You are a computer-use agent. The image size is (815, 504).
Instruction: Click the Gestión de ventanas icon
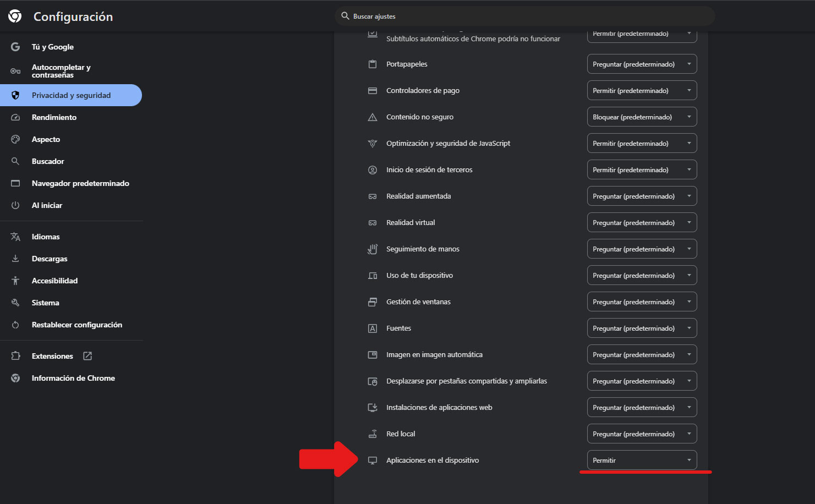(373, 302)
